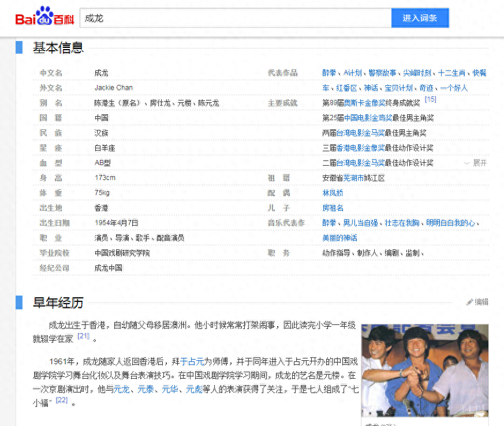This screenshot has height=426, width=504.
Task: Click the photo of Jackie Chan with friends
Action: [424, 370]
